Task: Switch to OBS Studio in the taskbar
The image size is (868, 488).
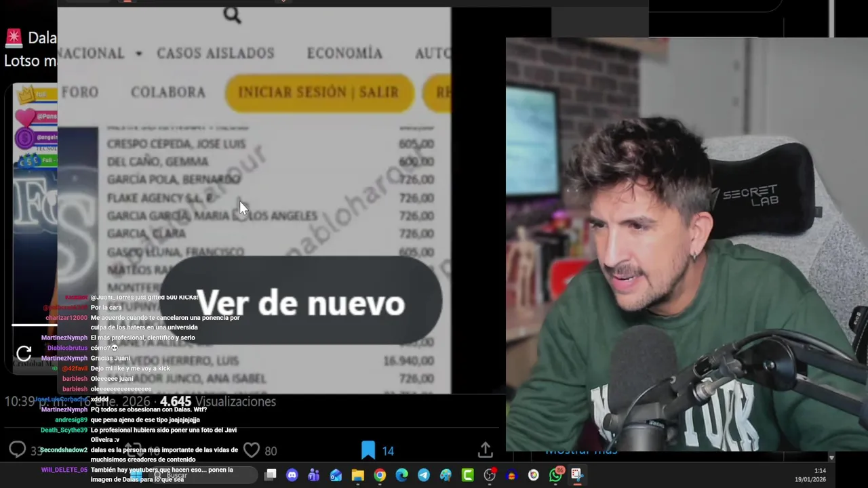Action: [x=490, y=474]
